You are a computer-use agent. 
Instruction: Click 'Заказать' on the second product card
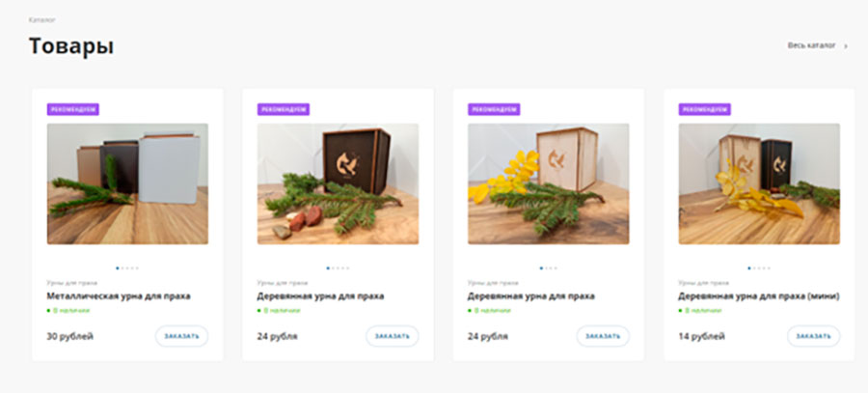(392, 336)
